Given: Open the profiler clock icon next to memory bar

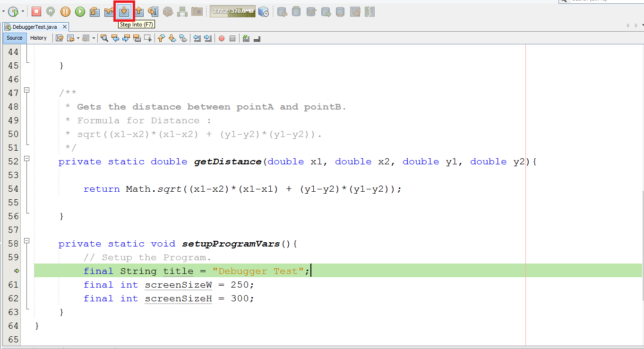Looking at the screenshot, I should tap(264, 11).
